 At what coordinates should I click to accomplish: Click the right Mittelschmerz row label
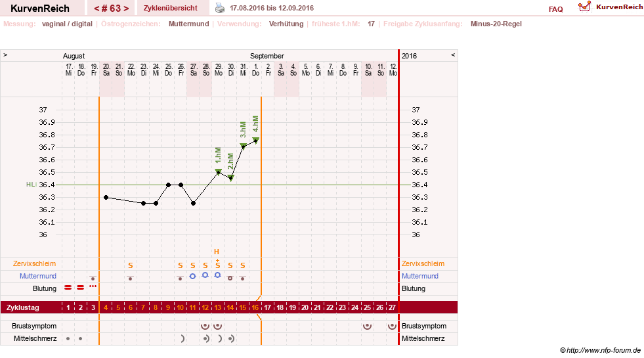(423, 339)
